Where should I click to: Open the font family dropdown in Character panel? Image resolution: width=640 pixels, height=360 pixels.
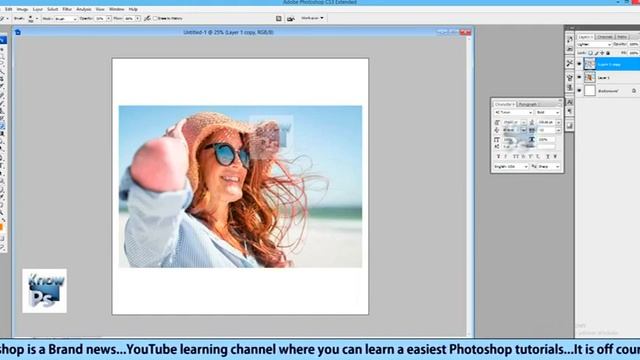pyautogui.click(x=514, y=112)
